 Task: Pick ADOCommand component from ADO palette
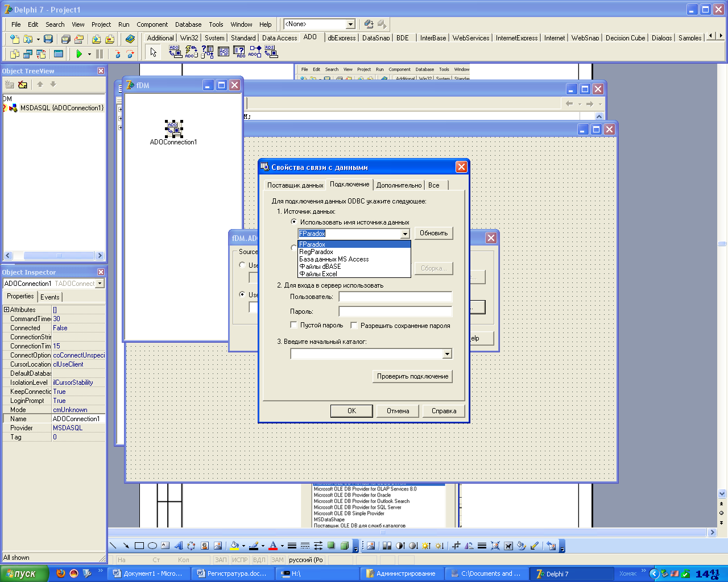pyautogui.click(x=191, y=52)
